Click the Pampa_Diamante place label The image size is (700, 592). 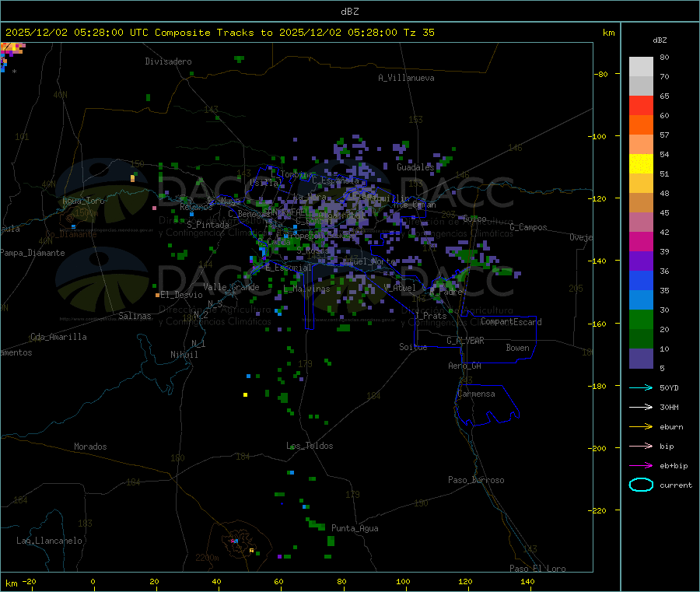coord(33,253)
